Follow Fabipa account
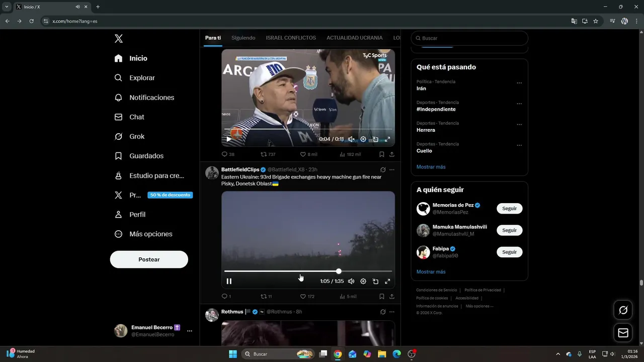Viewport: 644px width, 362px height. tap(509, 252)
